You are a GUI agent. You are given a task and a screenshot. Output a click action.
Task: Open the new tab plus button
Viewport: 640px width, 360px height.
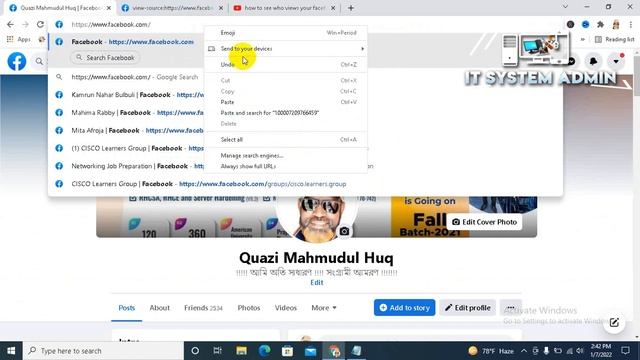[x=351, y=8]
